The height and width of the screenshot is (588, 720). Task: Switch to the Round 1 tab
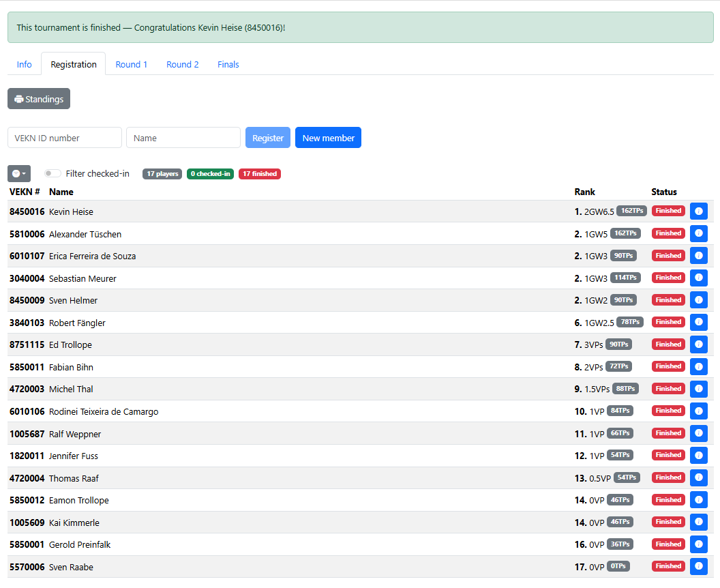click(132, 64)
